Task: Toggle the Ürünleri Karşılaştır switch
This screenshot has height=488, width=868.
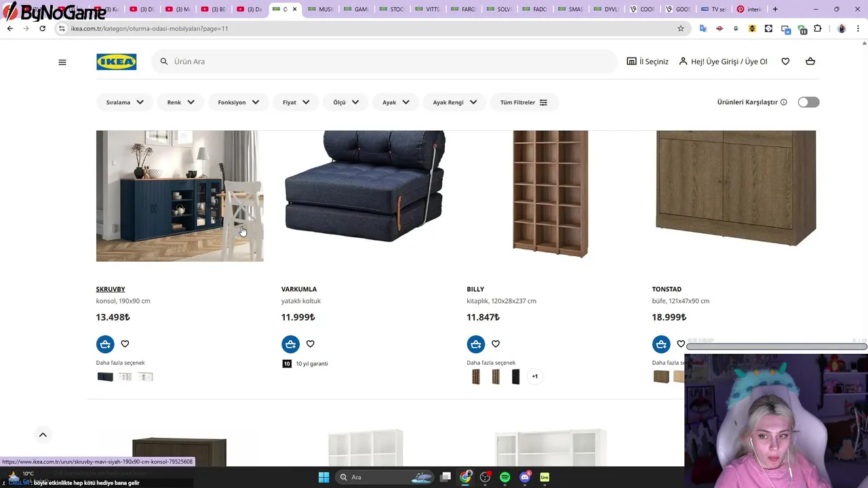Action: pyautogui.click(x=808, y=102)
